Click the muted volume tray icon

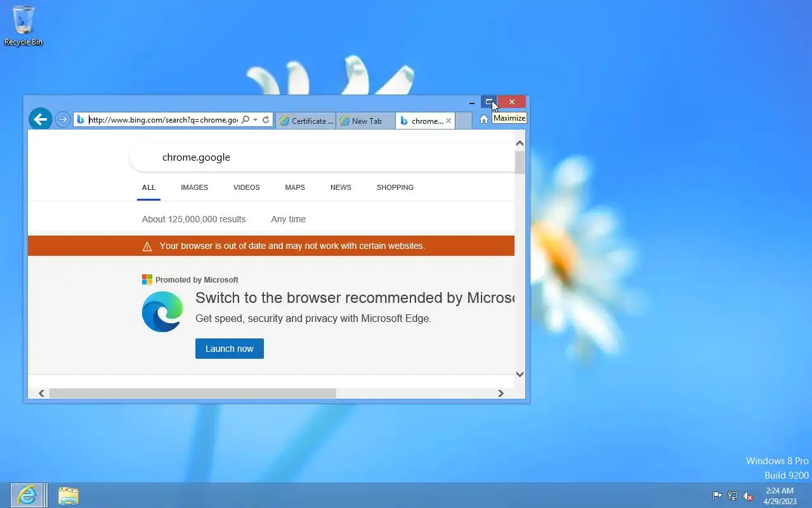click(x=749, y=496)
